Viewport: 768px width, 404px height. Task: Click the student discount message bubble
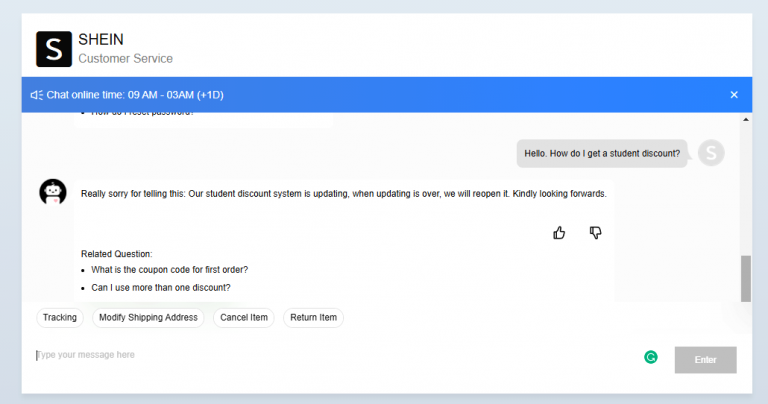tap(602, 153)
